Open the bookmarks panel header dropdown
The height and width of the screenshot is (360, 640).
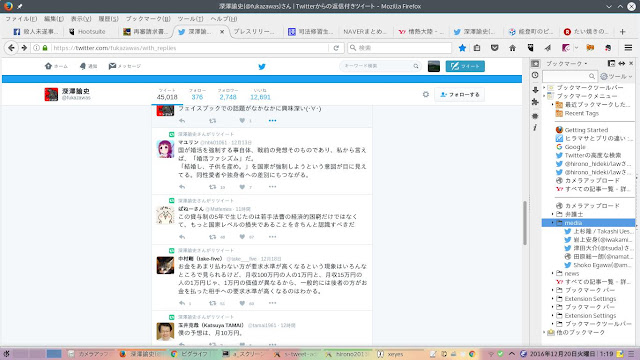[567, 63]
